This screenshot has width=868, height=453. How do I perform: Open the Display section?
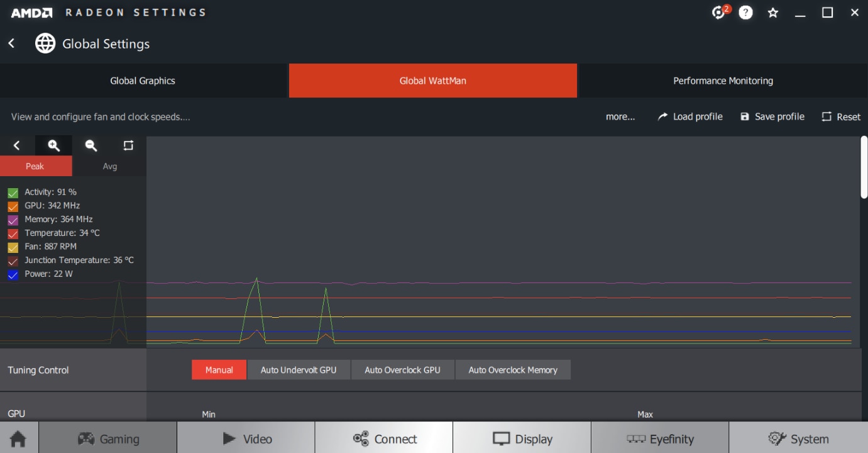(x=522, y=439)
